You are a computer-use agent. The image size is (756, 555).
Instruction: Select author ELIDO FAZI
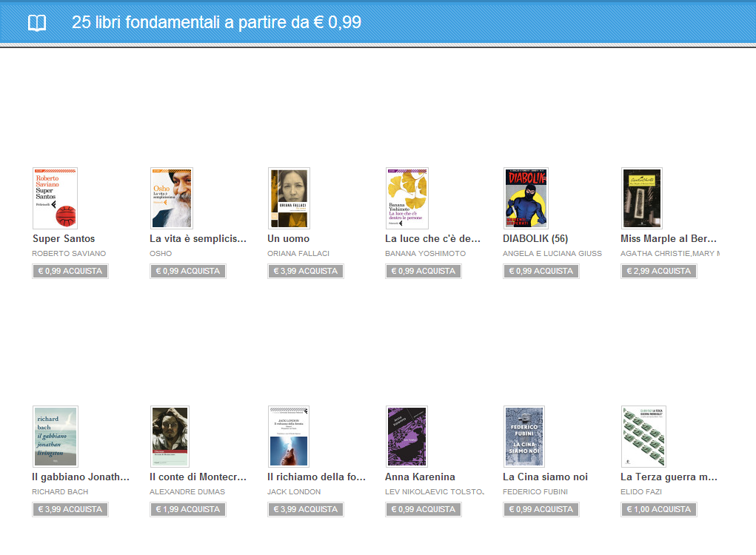[640, 492]
